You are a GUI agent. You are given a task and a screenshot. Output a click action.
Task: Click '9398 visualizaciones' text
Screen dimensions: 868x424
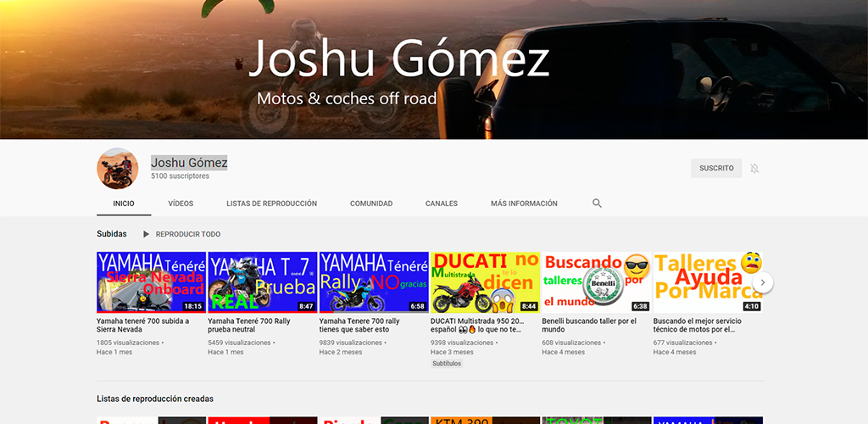(462, 343)
